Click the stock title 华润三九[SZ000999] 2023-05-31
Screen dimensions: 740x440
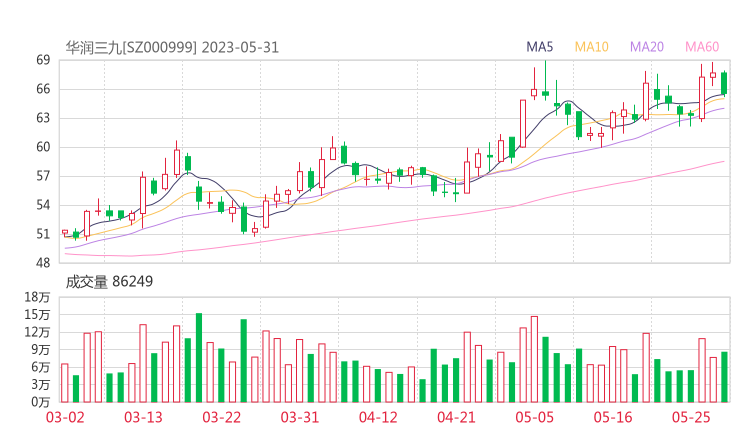172,48
